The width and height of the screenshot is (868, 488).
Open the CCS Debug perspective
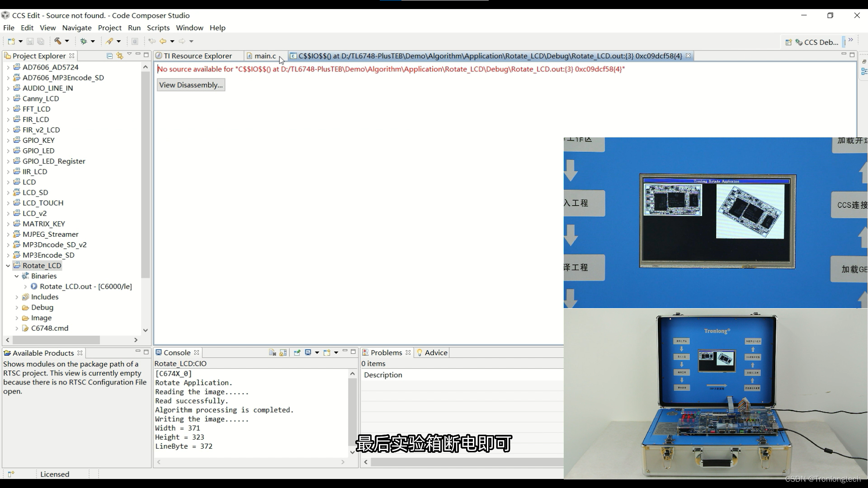816,42
